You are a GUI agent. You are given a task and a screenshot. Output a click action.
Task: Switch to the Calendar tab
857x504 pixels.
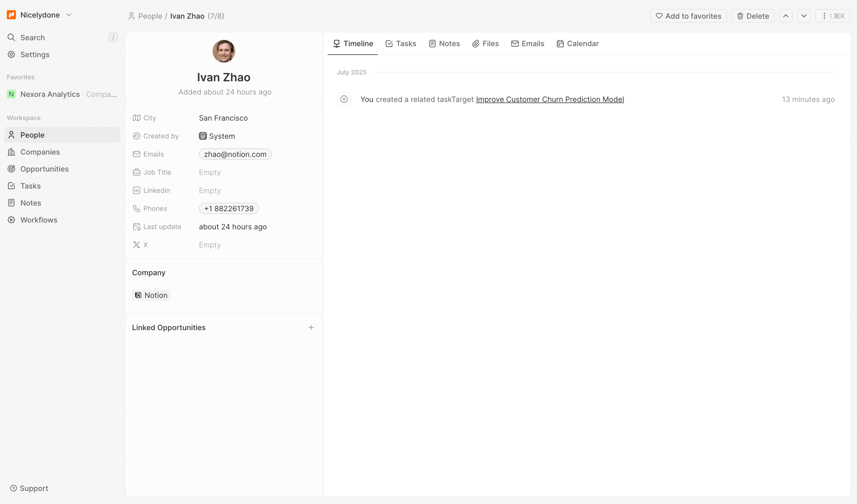point(577,44)
